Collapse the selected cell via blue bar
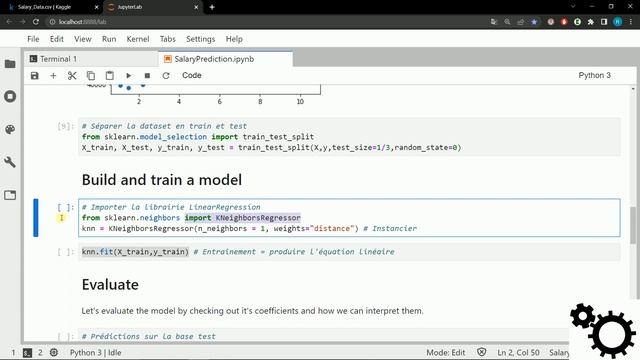 coord(36,218)
